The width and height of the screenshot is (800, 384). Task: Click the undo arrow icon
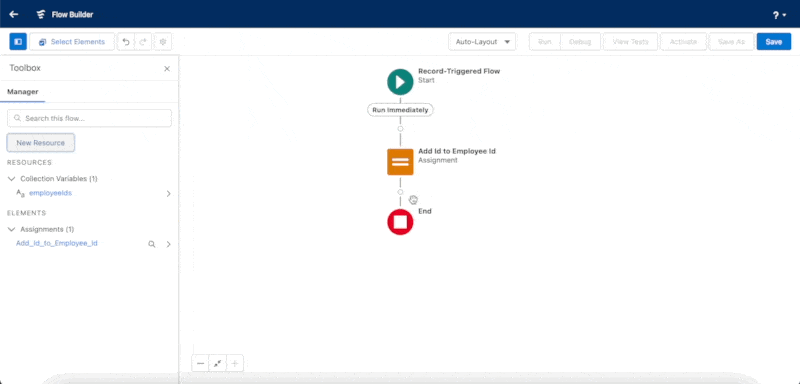(x=126, y=42)
